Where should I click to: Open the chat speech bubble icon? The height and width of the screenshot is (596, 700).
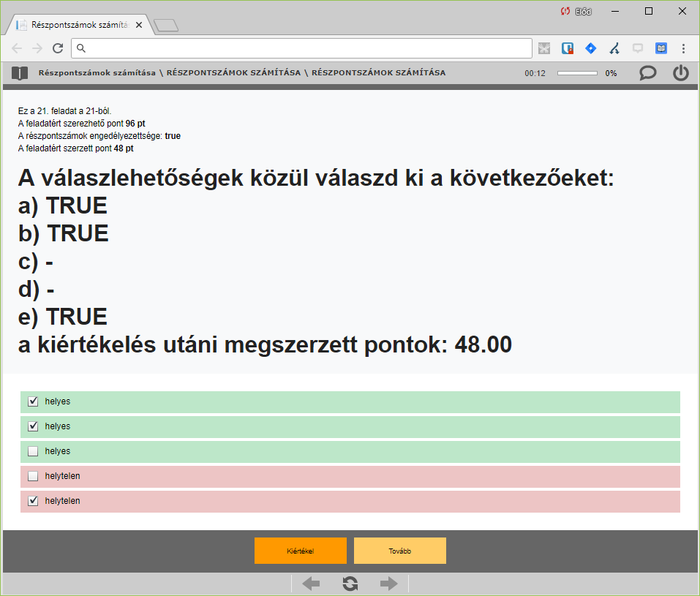pos(647,73)
